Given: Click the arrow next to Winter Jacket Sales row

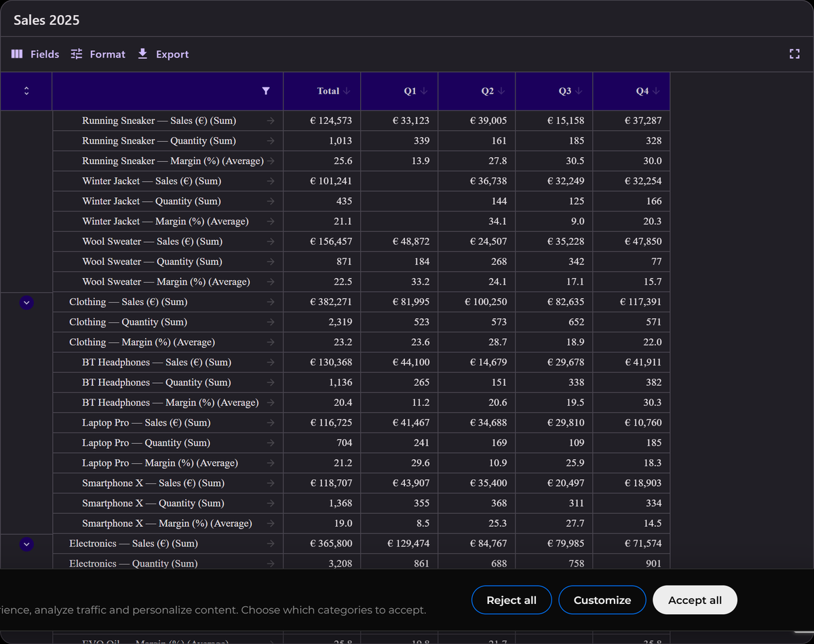Looking at the screenshot, I should 271,181.
